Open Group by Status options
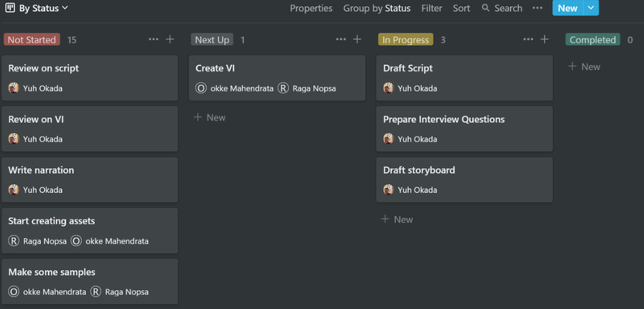644x309 pixels. [x=377, y=8]
